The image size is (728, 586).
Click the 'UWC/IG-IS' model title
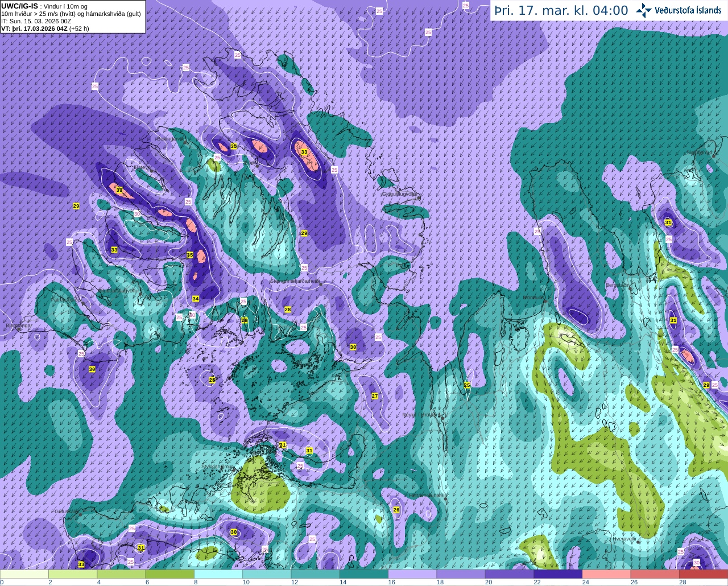click(x=19, y=6)
